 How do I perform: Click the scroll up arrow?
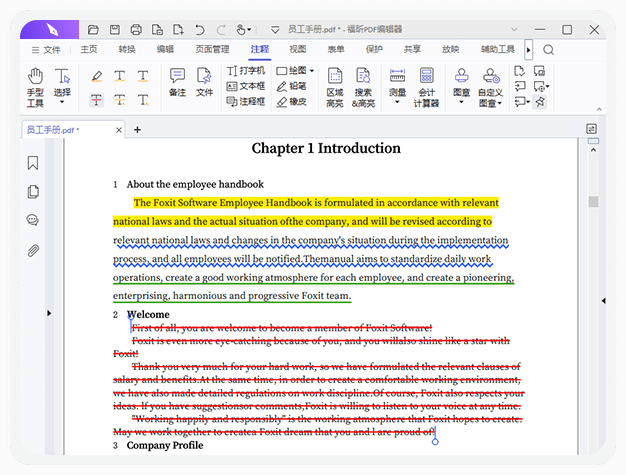pos(594,150)
